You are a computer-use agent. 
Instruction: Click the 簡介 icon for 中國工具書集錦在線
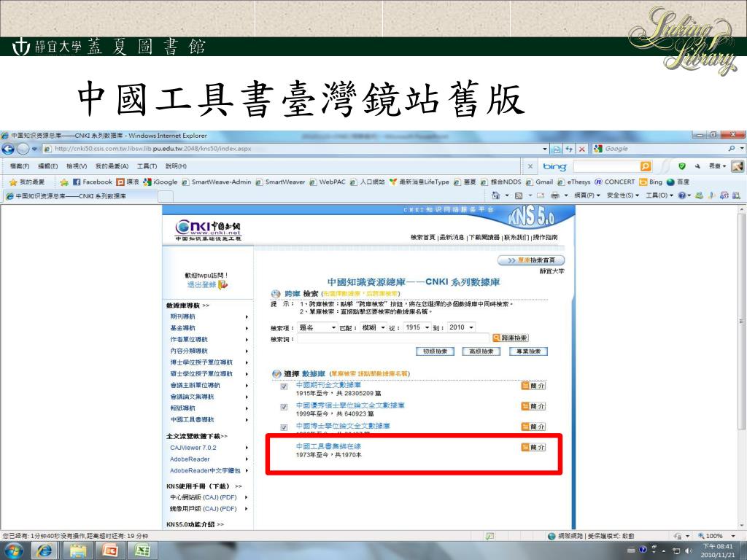533,447
